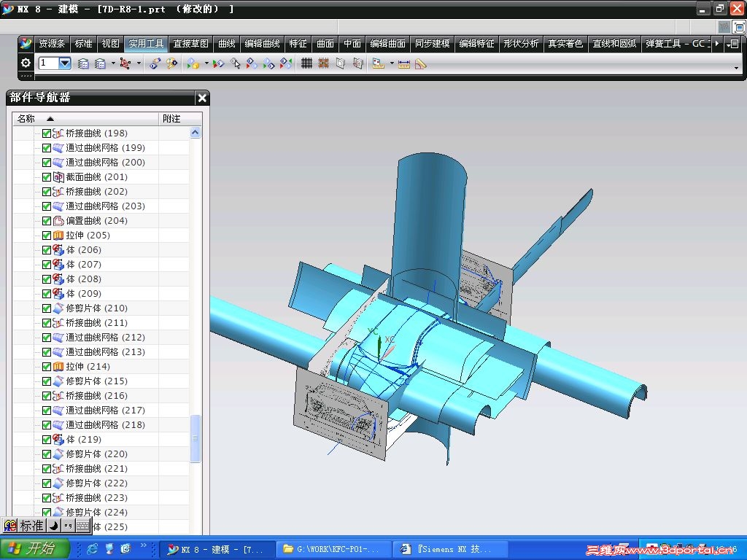Click the extrude icon of 拉伸 (205)
The image size is (747, 560).
tap(58, 236)
